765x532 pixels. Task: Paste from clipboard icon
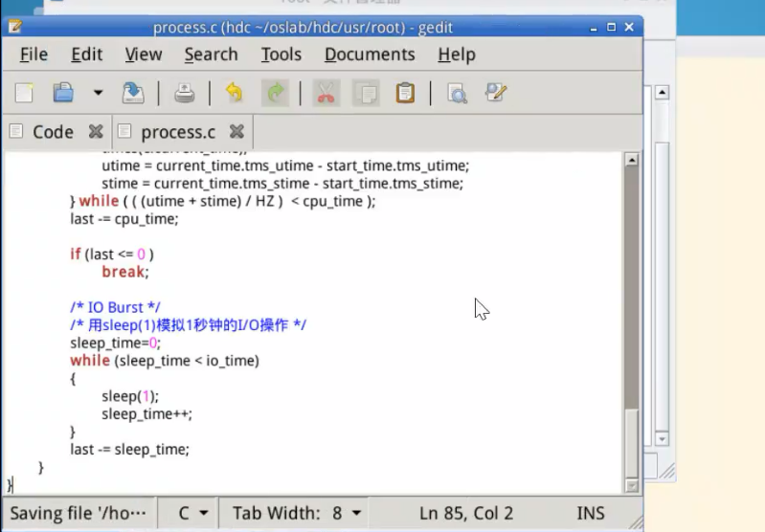pos(405,93)
